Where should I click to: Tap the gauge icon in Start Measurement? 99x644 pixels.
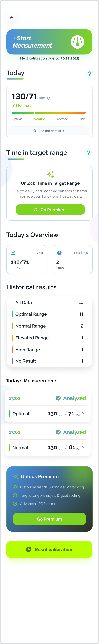click(77, 42)
